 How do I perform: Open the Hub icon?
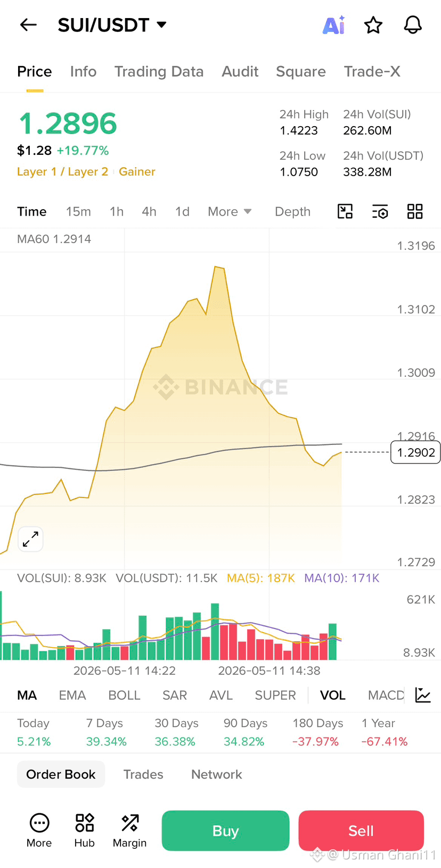point(84,830)
